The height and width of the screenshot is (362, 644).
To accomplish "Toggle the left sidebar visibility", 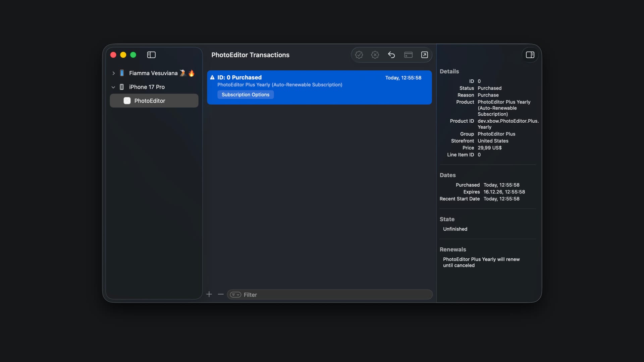I will [151, 55].
